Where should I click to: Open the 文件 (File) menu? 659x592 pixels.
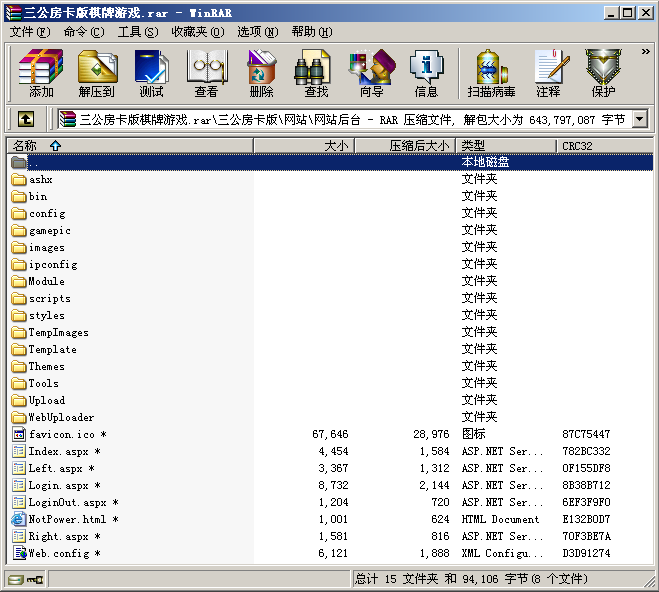pyautogui.click(x=29, y=32)
